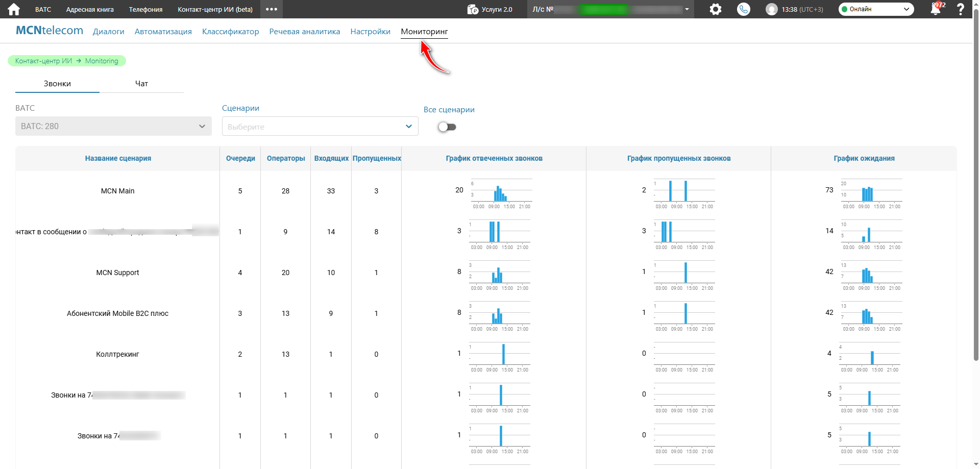
Task: Open Контакт-центр ИИ (beta) menu
Action: pyautogui.click(x=215, y=9)
